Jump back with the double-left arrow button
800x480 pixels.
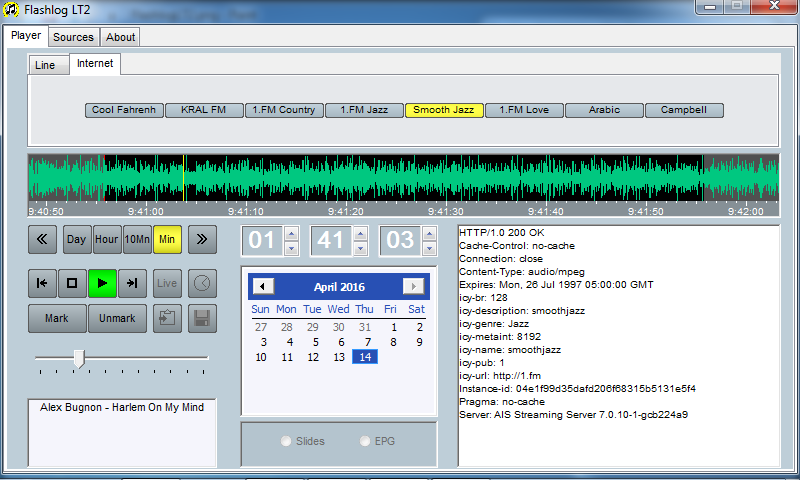click(42, 239)
